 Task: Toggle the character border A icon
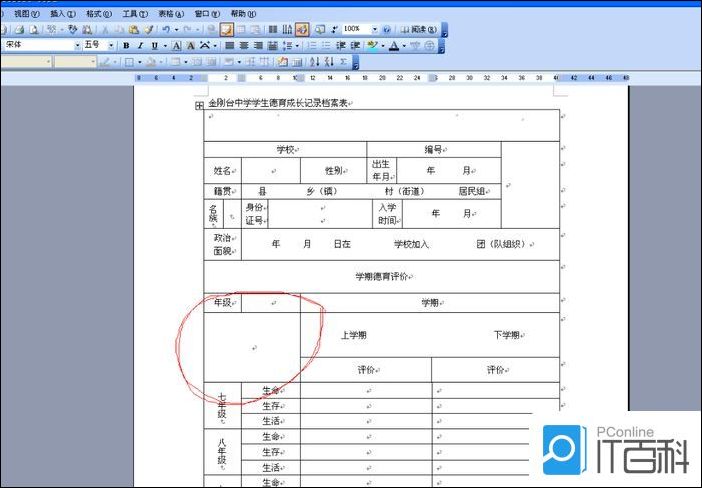click(176, 45)
